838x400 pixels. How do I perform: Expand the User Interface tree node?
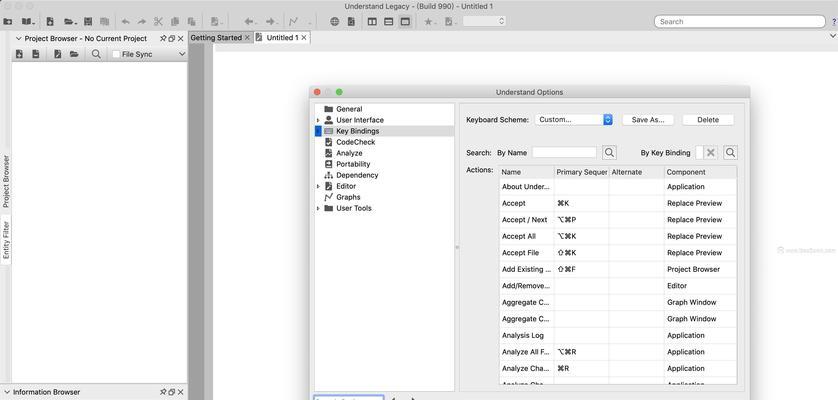pyautogui.click(x=318, y=120)
